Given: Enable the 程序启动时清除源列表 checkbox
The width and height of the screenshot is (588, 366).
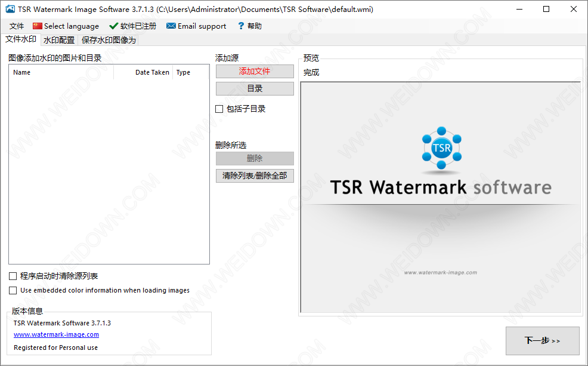Looking at the screenshot, I should click(13, 276).
